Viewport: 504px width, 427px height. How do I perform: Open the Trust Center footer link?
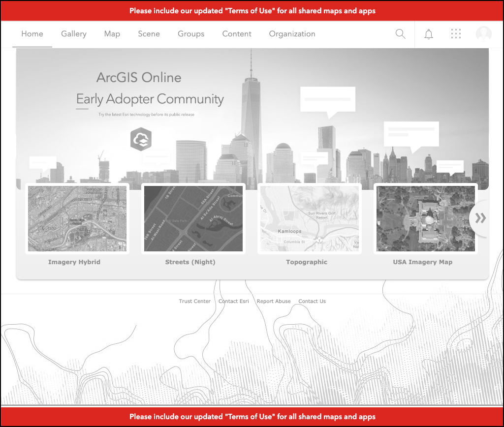(195, 301)
